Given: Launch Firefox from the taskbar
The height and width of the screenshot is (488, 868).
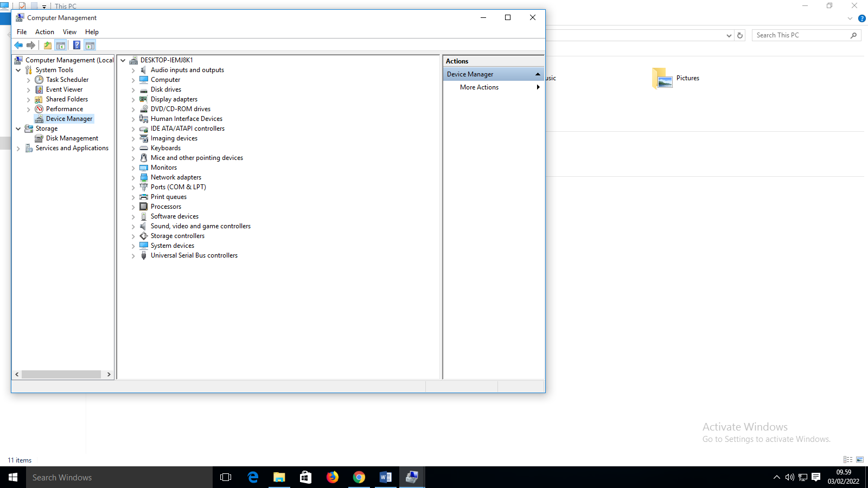Looking at the screenshot, I should click(x=332, y=477).
